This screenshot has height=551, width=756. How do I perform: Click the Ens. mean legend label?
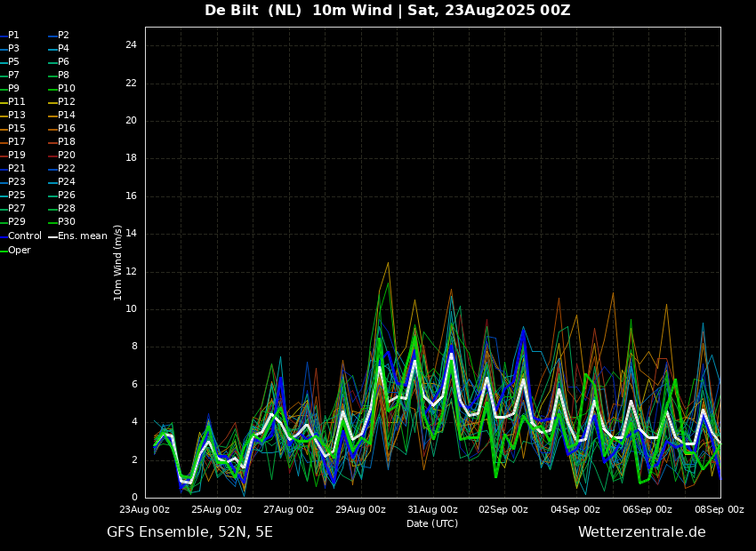83,236
